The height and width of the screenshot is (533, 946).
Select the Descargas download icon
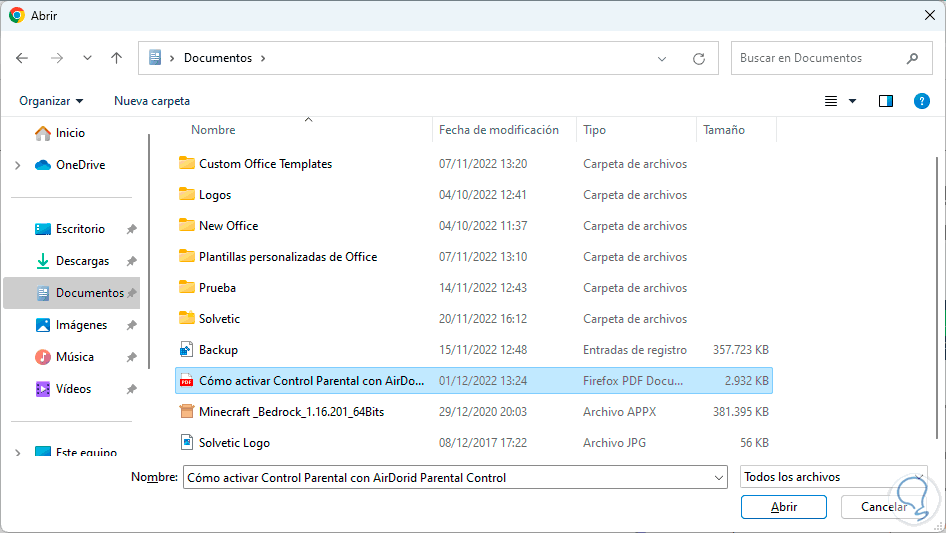[43, 261]
